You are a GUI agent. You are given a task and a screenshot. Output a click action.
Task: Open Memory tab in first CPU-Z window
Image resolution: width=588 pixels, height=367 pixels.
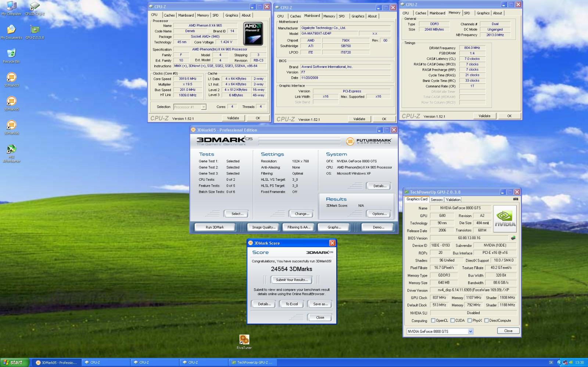[203, 15]
